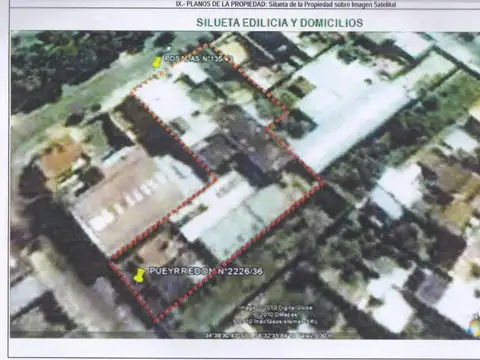The height and width of the screenshot is (360, 480).
Task: Click the 'SILUETA EDILICIA Y DOMICILIOS' heading
Action: 280,23
